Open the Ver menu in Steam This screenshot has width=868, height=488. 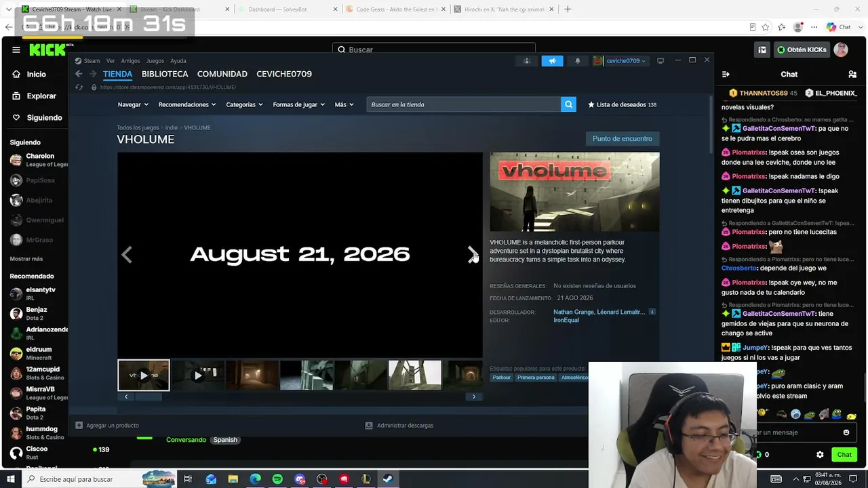[111, 61]
